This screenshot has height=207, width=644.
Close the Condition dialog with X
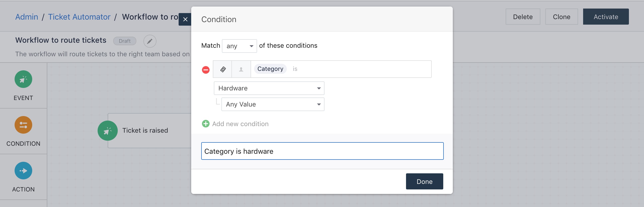pos(185,19)
